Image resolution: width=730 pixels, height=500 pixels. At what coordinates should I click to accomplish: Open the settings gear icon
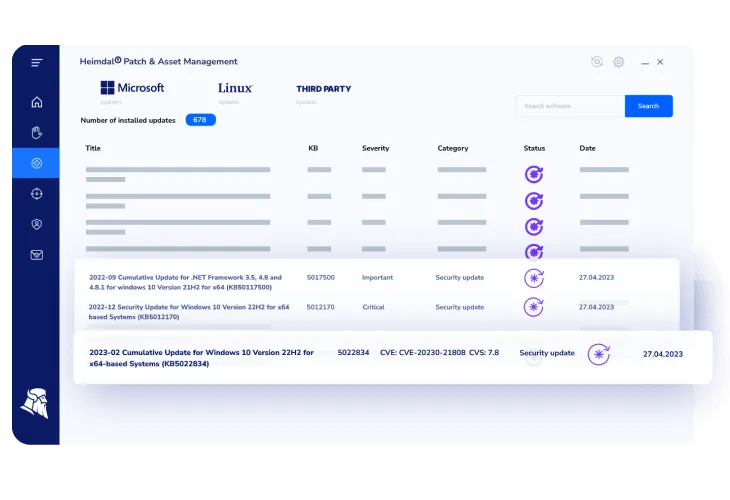click(618, 61)
